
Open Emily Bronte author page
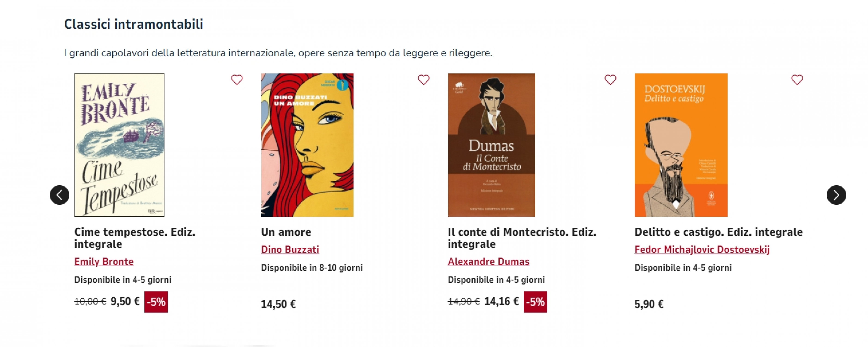pyautogui.click(x=104, y=262)
